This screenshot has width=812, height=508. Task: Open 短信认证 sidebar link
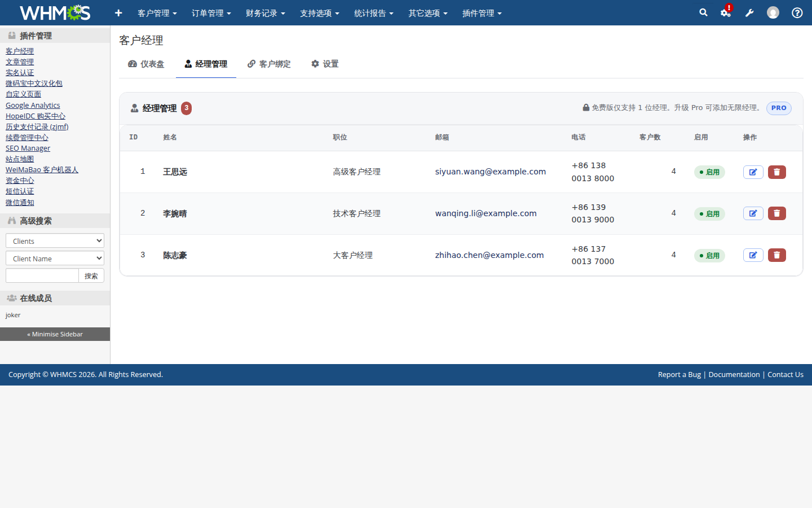[20, 191]
